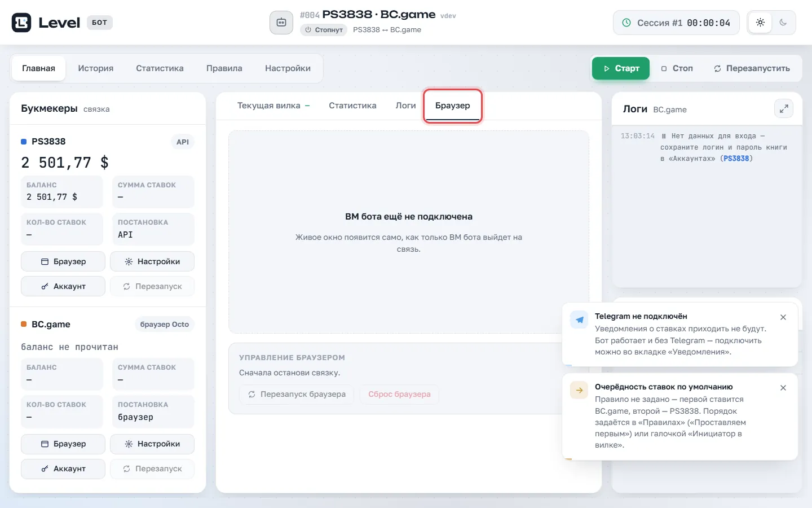Viewport: 812px width, 508px height.
Task: Click Перезапустить in the top bar
Action: click(752, 68)
